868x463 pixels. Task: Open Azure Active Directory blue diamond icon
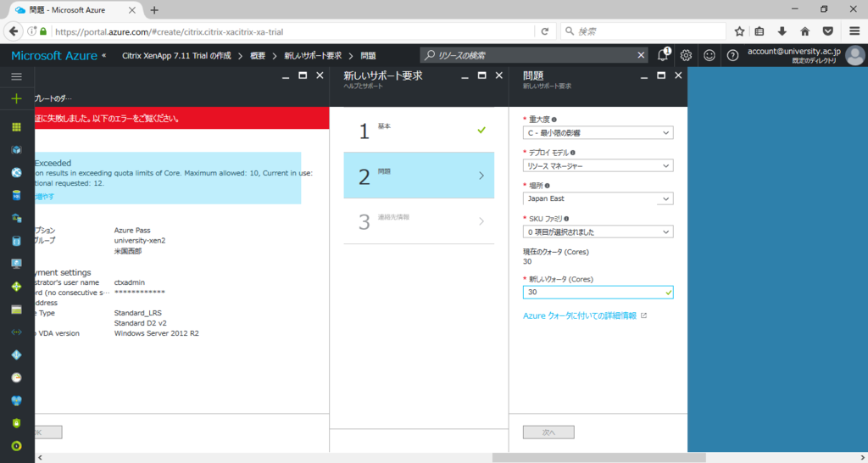click(17, 354)
